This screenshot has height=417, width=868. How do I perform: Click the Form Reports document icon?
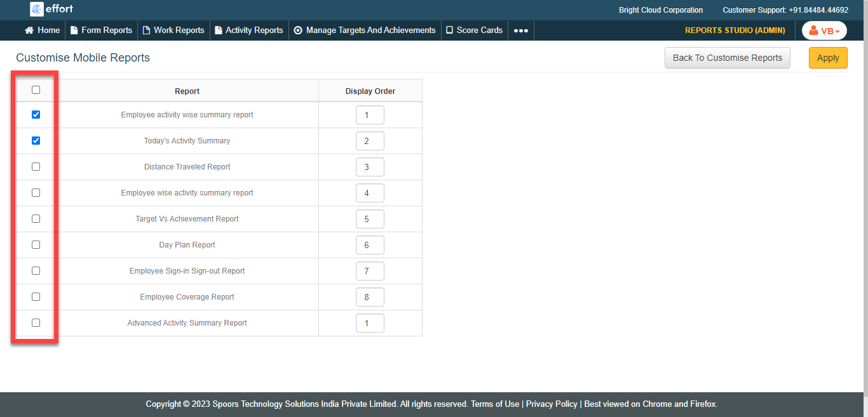tap(74, 30)
